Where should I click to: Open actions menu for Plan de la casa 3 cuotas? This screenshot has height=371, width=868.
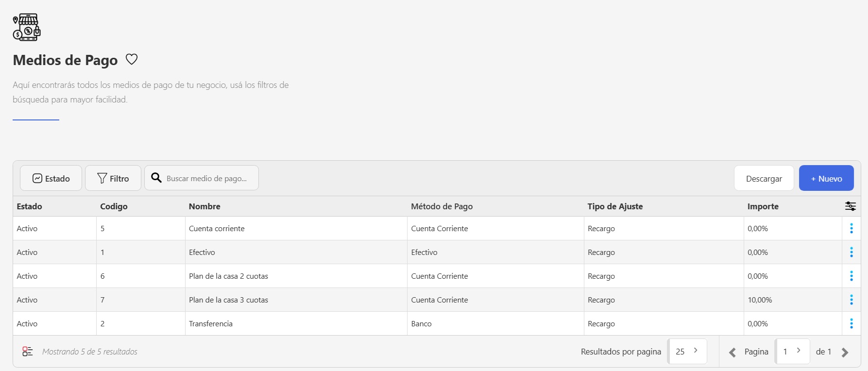click(x=851, y=300)
